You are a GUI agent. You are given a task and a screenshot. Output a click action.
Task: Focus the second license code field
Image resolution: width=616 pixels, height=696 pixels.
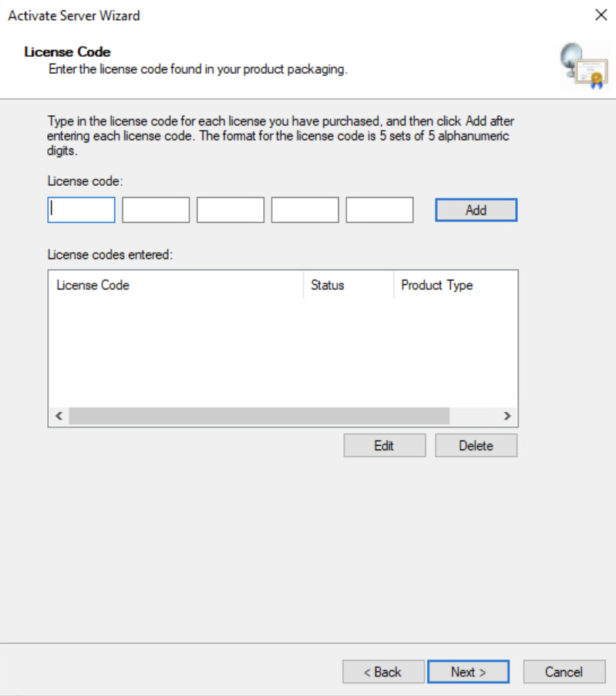(156, 210)
